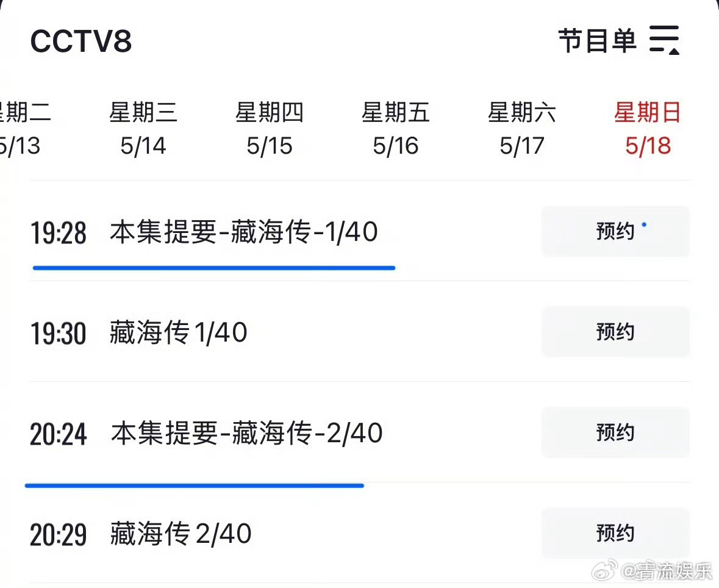The width and height of the screenshot is (719, 588).
Task: Reserve 20:24 本集提要-藏海传-2/40 with 预约
Action: (615, 432)
